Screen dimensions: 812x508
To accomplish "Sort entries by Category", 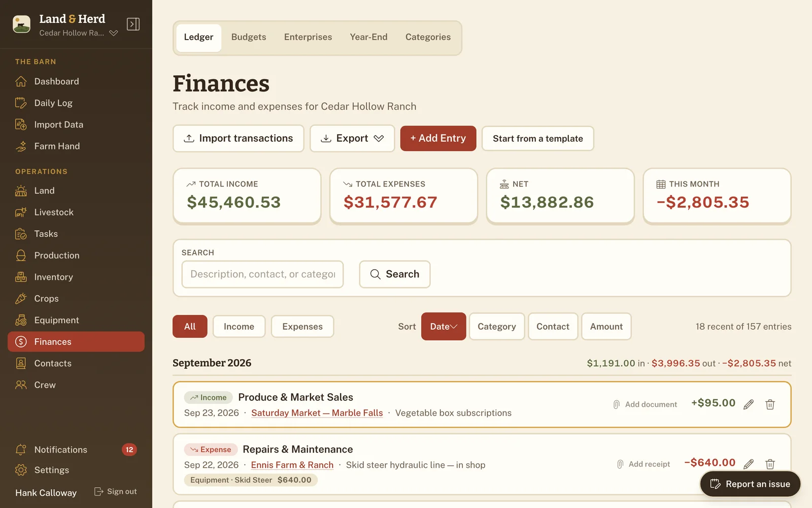I will (x=497, y=327).
